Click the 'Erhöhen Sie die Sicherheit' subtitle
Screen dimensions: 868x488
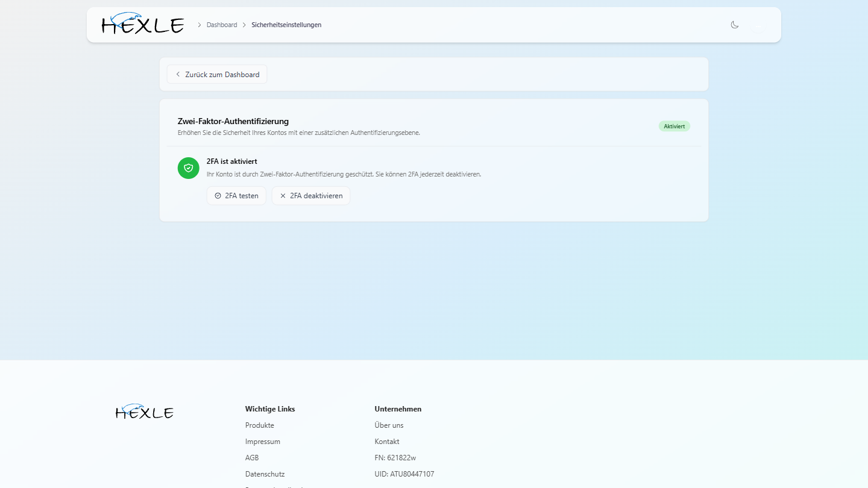click(299, 133)
